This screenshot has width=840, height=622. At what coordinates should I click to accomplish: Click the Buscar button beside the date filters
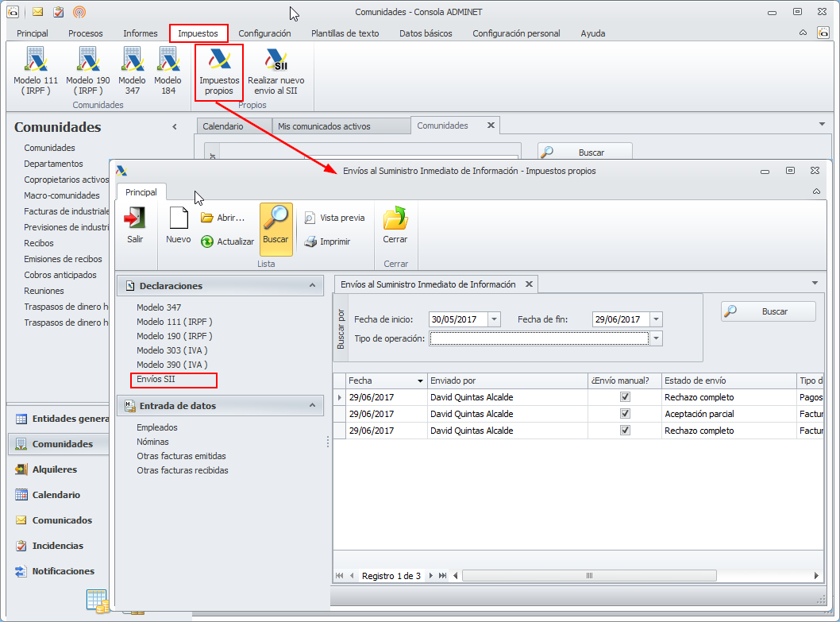click(769, 311)
